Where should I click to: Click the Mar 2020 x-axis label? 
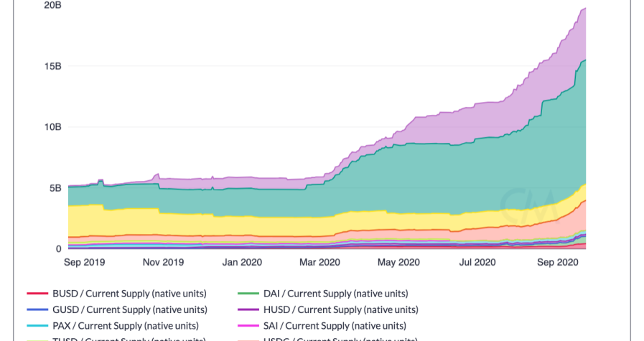tap(319, 263)
